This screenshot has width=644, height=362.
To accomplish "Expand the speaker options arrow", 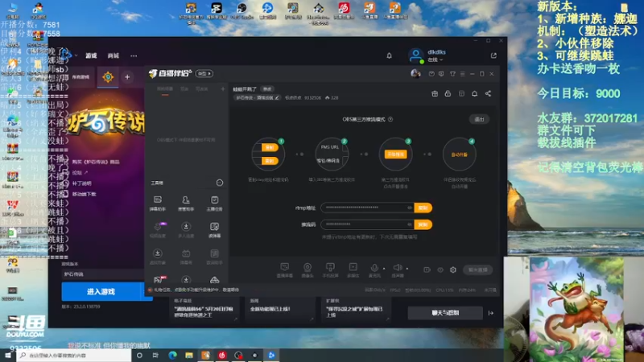I will 407,269.
